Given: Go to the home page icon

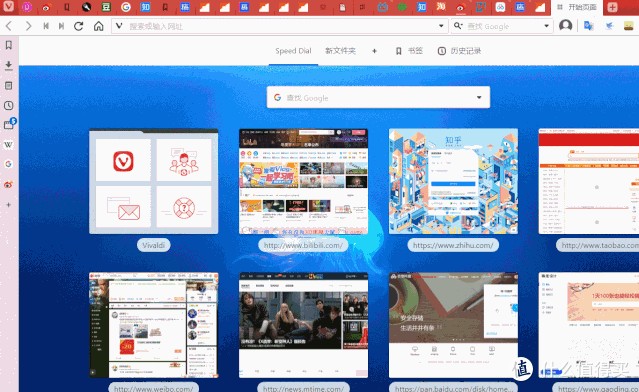Looking at the screenshot, I should (98, 26).
